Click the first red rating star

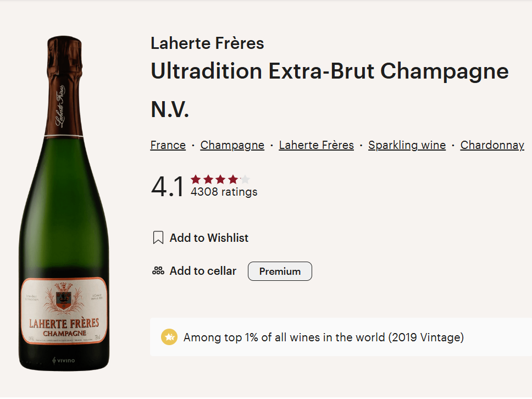coord(196,179)
